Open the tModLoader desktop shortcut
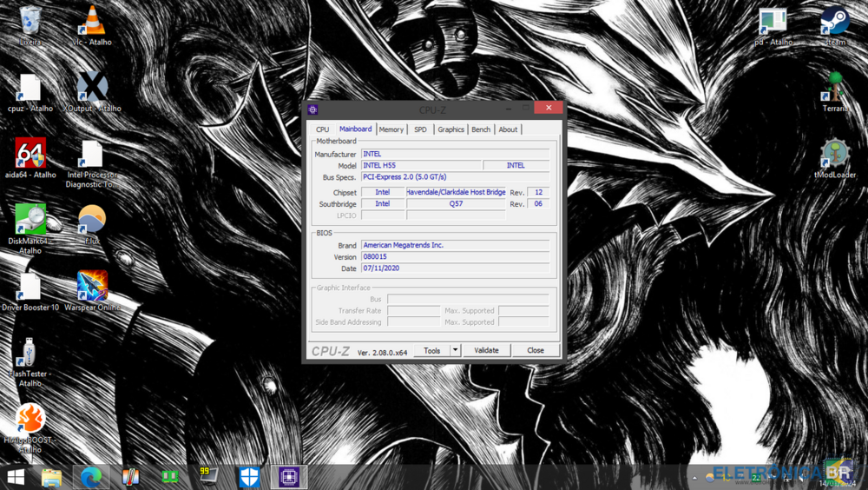 [835, 154]
